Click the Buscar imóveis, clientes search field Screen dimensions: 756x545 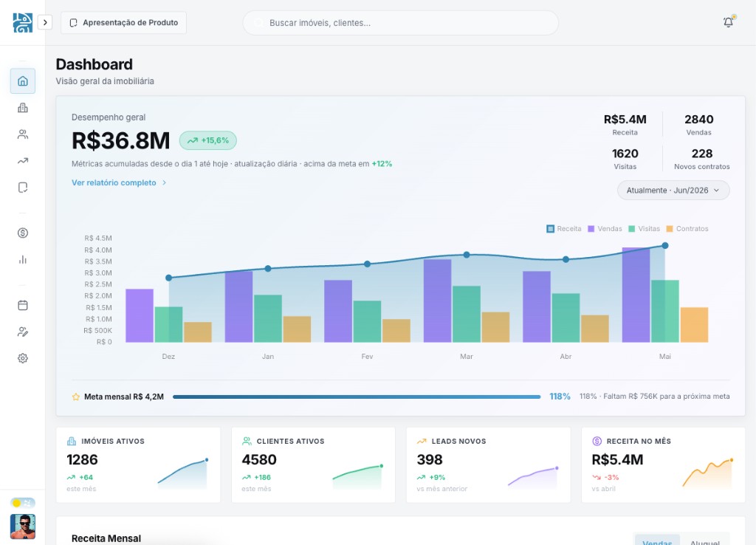click(x=401, y=23)
